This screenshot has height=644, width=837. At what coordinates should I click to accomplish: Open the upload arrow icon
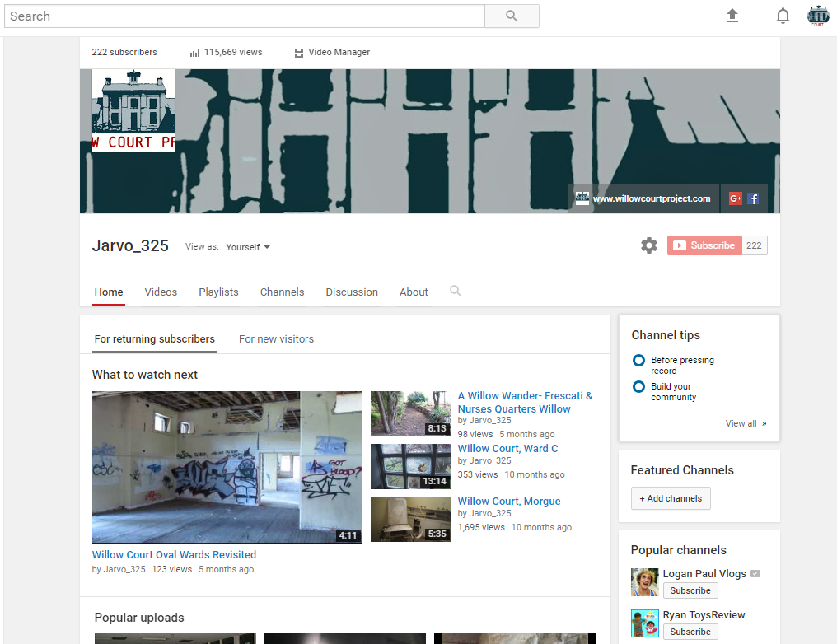(x=732, y=16)
